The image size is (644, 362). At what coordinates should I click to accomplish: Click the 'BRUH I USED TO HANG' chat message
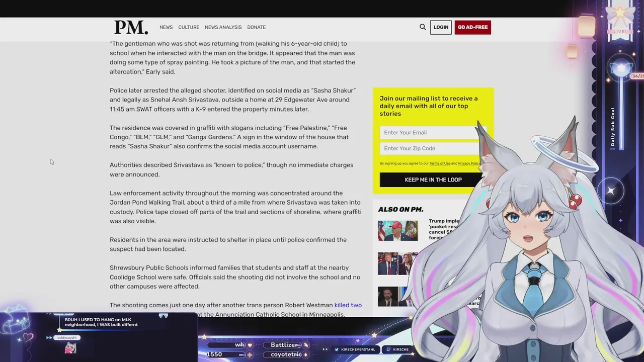(x=101, y=322)
